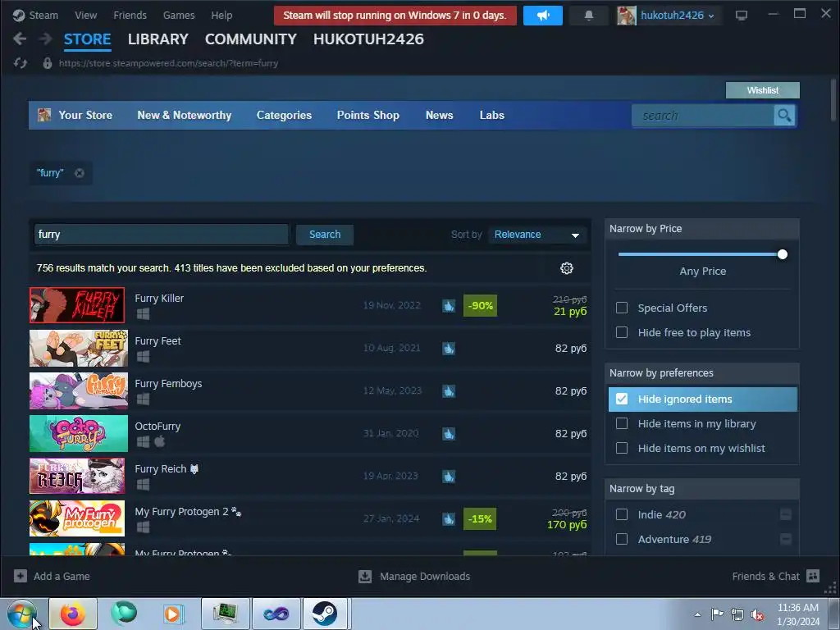Open the View menu
840x630 pixels.
(x=85, y=16)
